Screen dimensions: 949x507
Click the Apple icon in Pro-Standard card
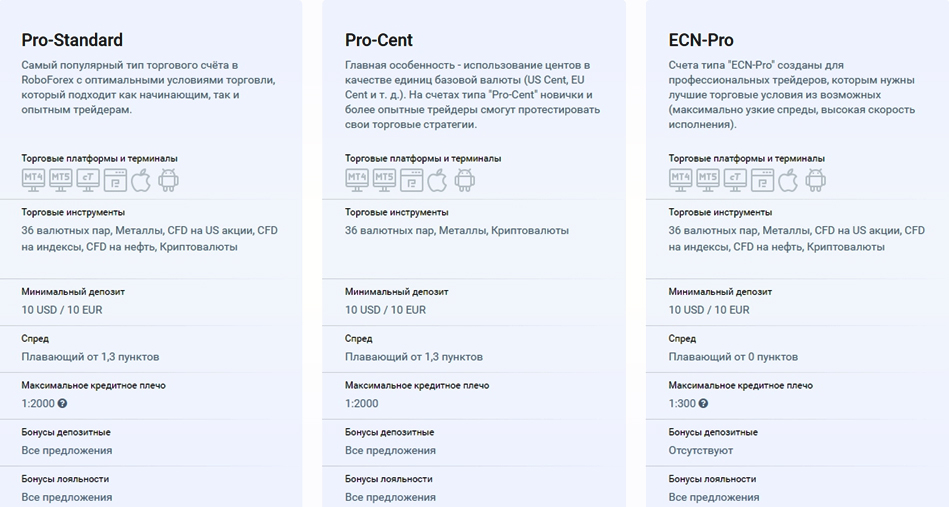pos(141,180)
